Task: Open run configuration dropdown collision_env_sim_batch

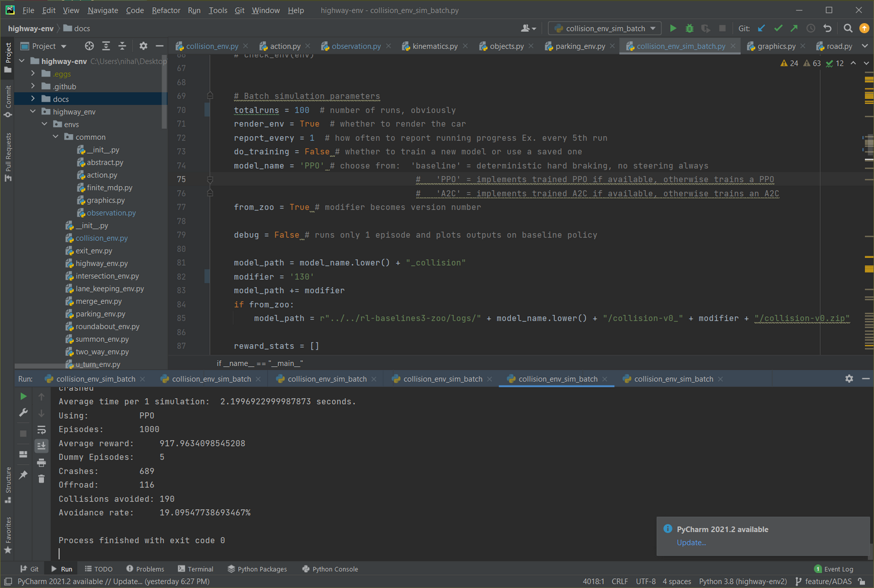Action: click(x=605, y=28)
